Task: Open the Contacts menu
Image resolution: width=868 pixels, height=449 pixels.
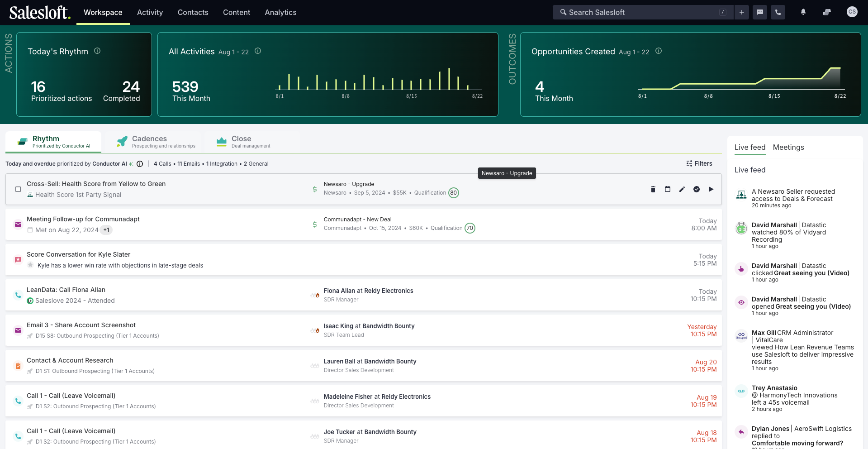Action: click(193, 12)
